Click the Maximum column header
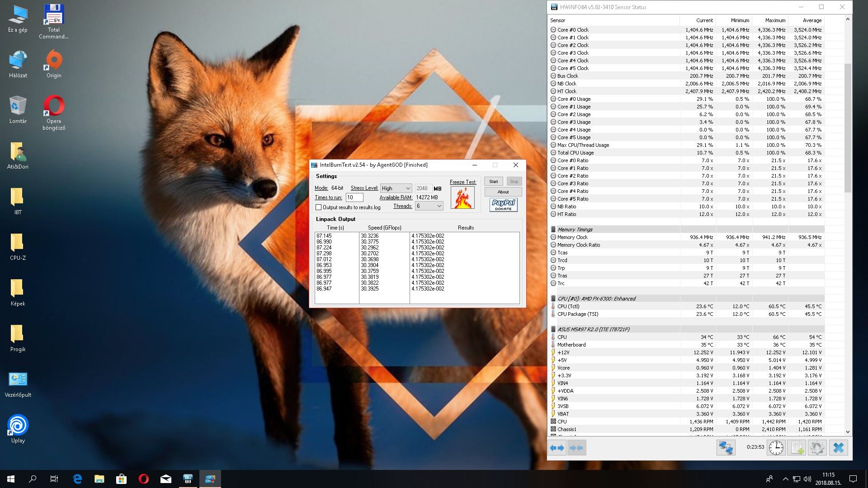 [x=775, y=20]
